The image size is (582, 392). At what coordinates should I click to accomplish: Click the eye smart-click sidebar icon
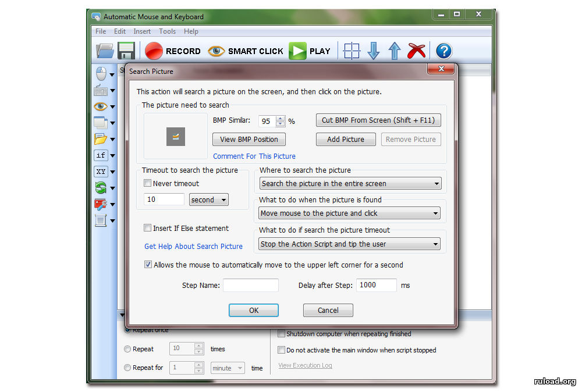coord(101,106)
